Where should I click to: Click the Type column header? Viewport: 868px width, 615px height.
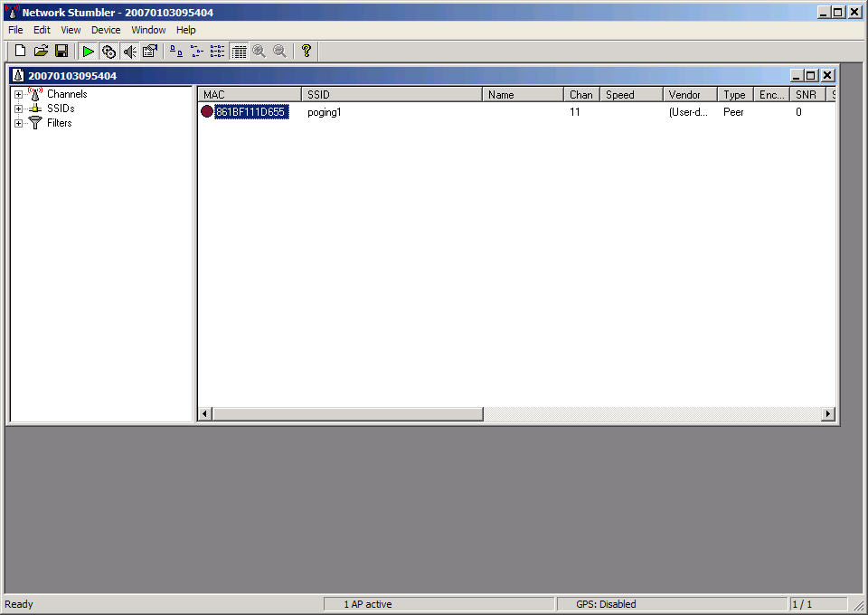[736, 95]
